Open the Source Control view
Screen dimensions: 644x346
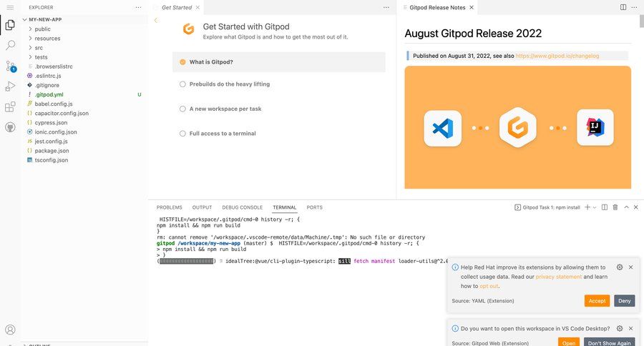(10, 66)
